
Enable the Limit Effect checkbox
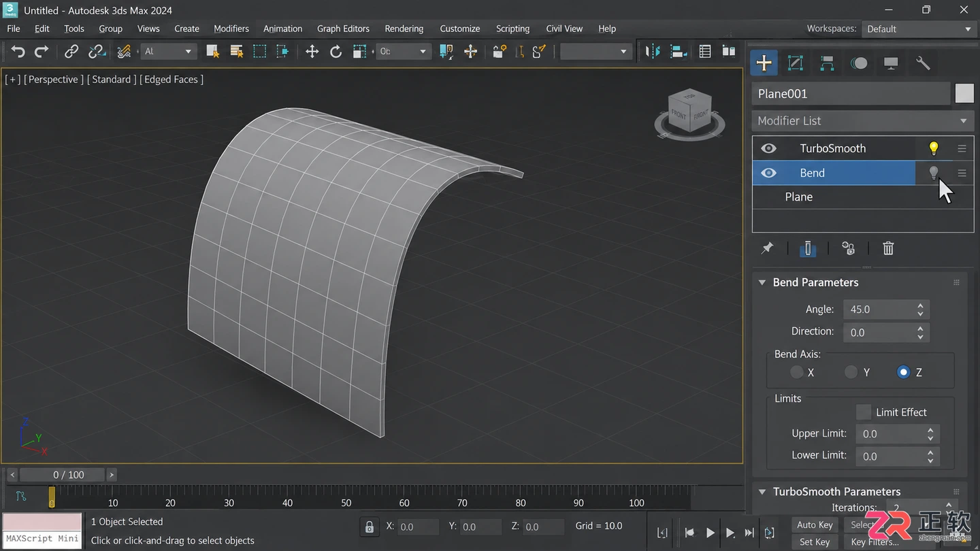[x=864, y=412]
